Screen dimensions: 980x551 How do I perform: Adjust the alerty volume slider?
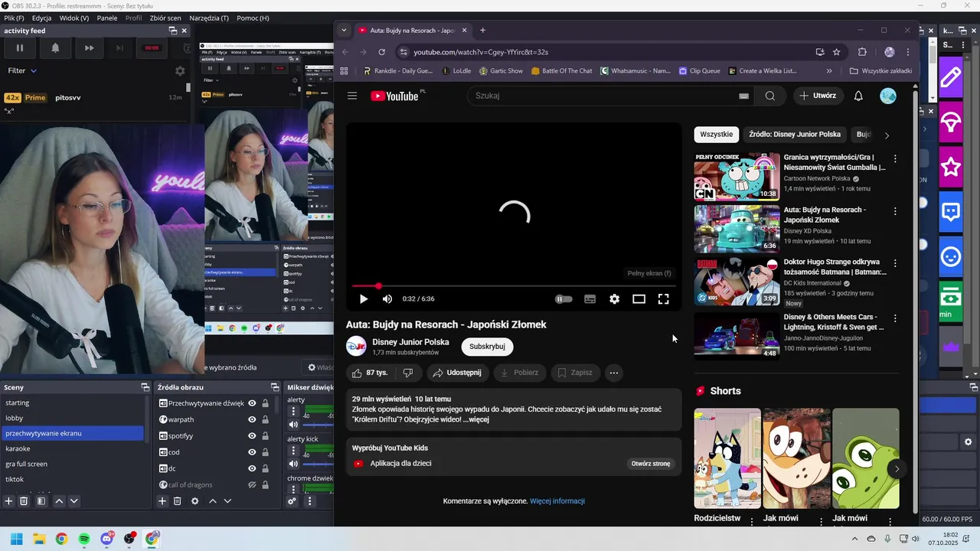pyautogui.click(x=318, y=424)
